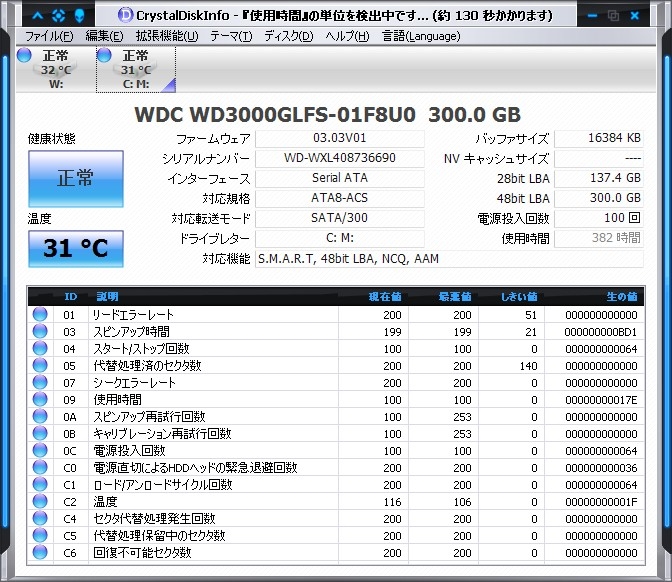Click status orb for row 09 使用時間
This screenshot has width=672, height=582.
(x=40, y=399)
